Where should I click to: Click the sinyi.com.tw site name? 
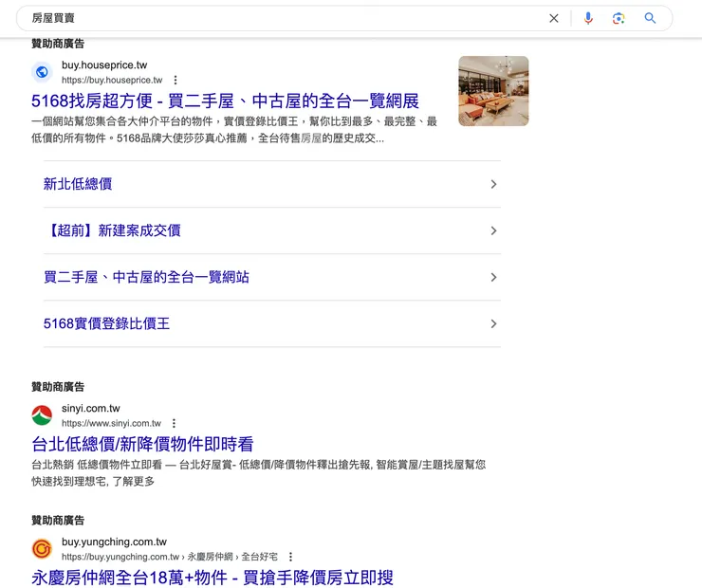(91, 408)
